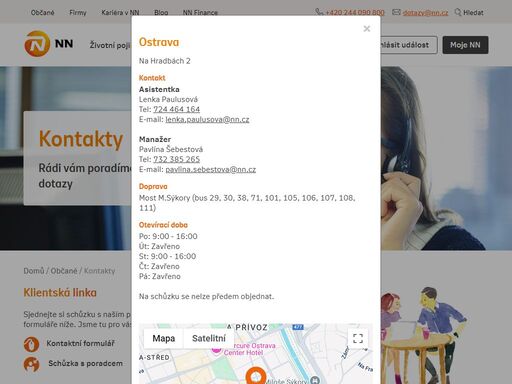Call +420 244 090 800 in header
512x384 pixels.
(x=355, y=13)
